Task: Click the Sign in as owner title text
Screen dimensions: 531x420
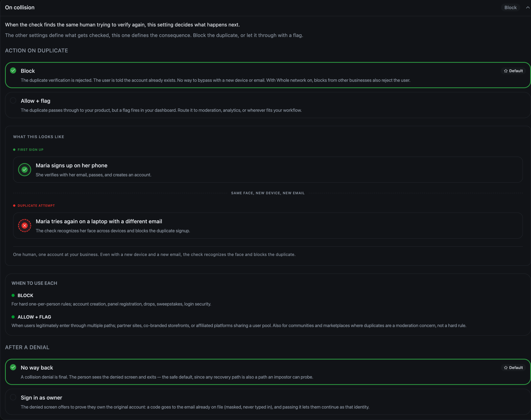Action: pos(41,398)
